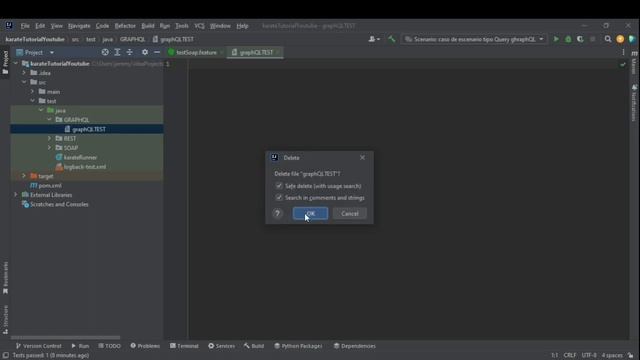Open the Build menu

[x=148, y=26]
